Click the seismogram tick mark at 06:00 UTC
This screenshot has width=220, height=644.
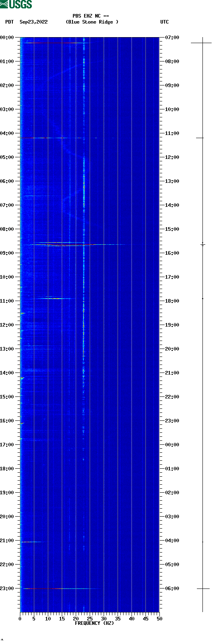(203, 589)
